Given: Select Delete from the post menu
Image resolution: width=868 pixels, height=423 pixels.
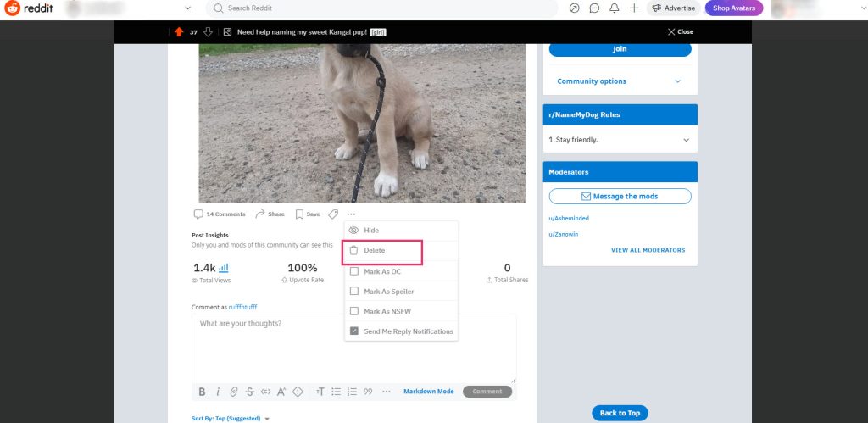Looking at the screenshot, I should point(375,251).
